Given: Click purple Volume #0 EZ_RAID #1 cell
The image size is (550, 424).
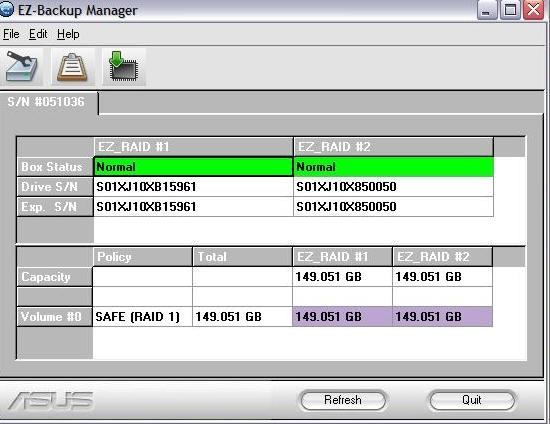Looking at the screenshot, I should [x=342, y=317].
